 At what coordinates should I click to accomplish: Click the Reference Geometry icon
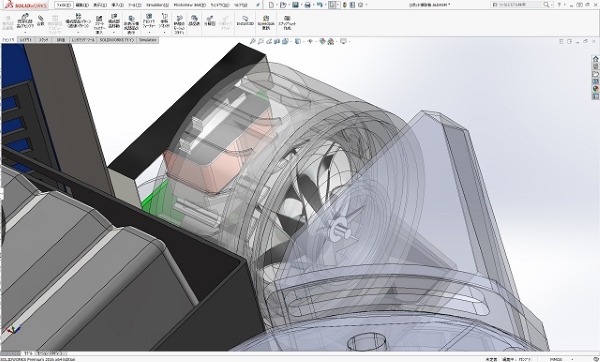[164, 21]
